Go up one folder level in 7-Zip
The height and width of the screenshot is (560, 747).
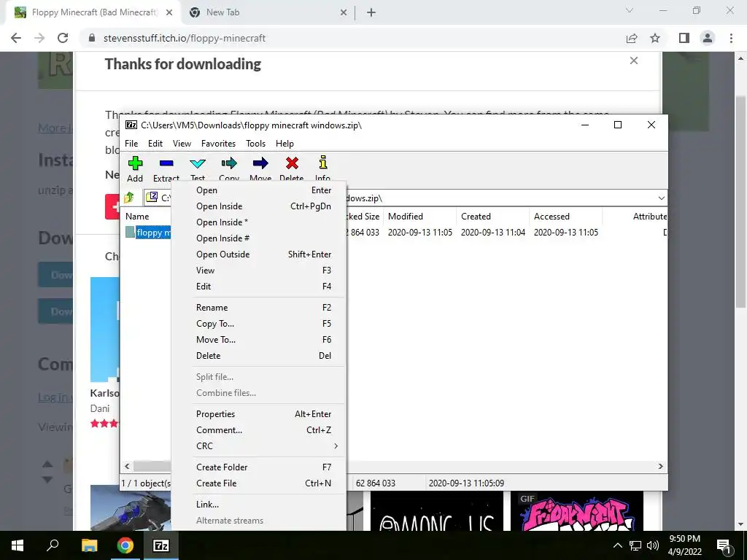tap(129, 198)
